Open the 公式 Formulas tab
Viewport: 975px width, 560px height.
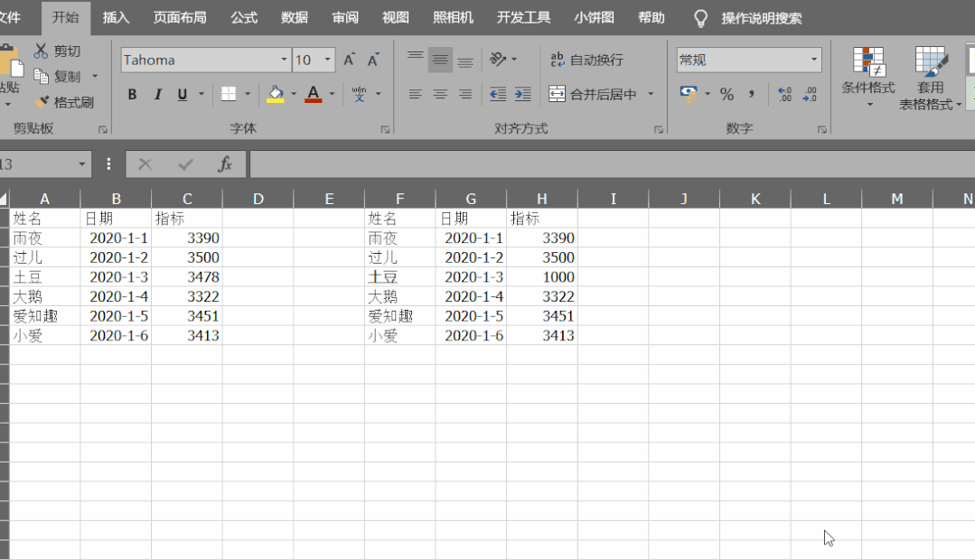click(244, 17)
